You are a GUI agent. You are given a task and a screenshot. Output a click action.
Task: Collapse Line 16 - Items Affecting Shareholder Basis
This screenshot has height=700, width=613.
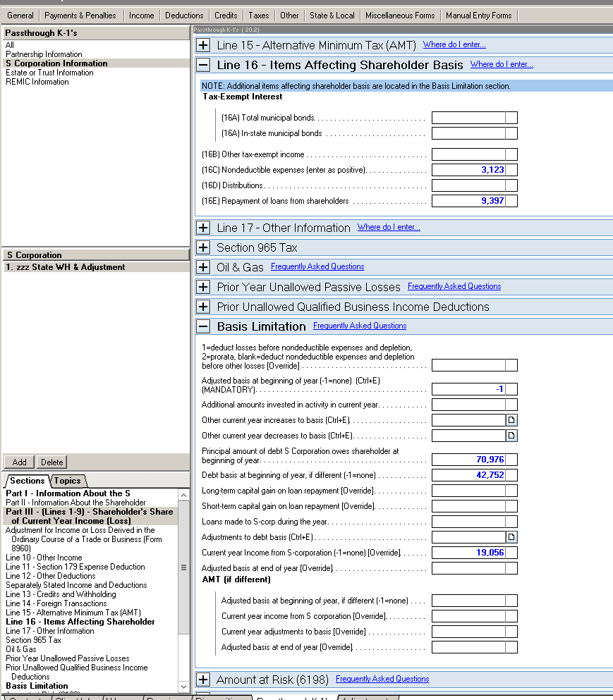click(203, 64)
